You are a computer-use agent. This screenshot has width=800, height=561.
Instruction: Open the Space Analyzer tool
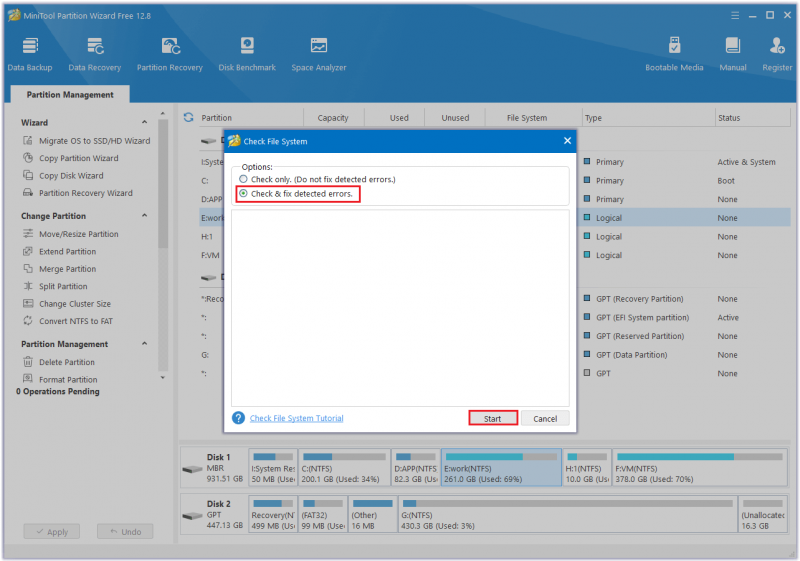point(318,54)
